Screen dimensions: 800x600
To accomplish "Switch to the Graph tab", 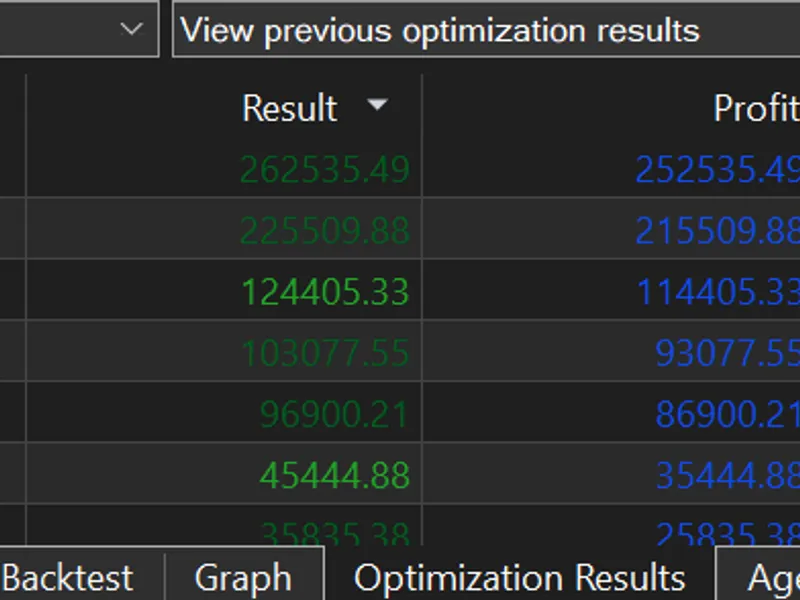I will 243,578.
